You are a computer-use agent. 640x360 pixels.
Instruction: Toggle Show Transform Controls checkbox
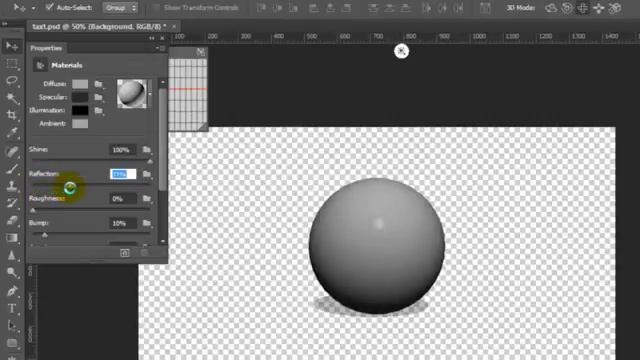point(156,7)
